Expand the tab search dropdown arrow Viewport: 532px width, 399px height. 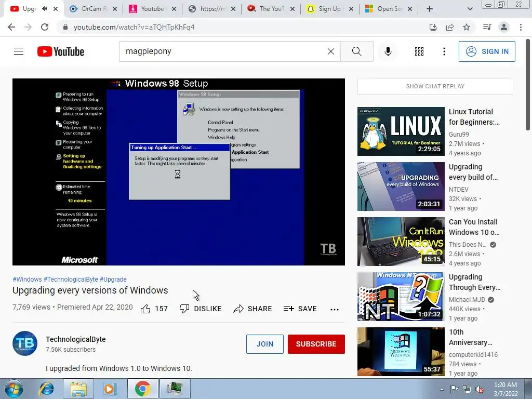[470, 9]
